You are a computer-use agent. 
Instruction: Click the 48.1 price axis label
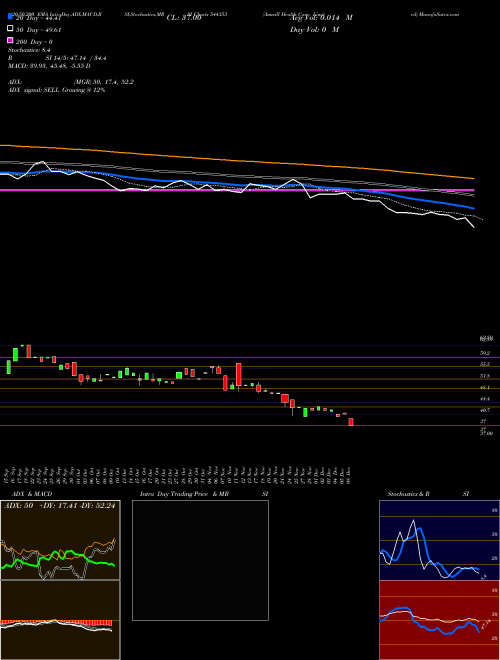click(484, 387)
